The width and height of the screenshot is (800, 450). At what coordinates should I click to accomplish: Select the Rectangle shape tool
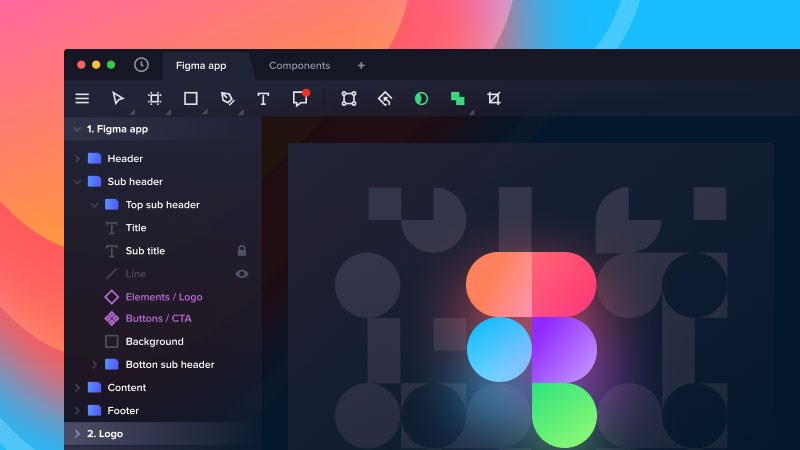[x=191, y=98]
